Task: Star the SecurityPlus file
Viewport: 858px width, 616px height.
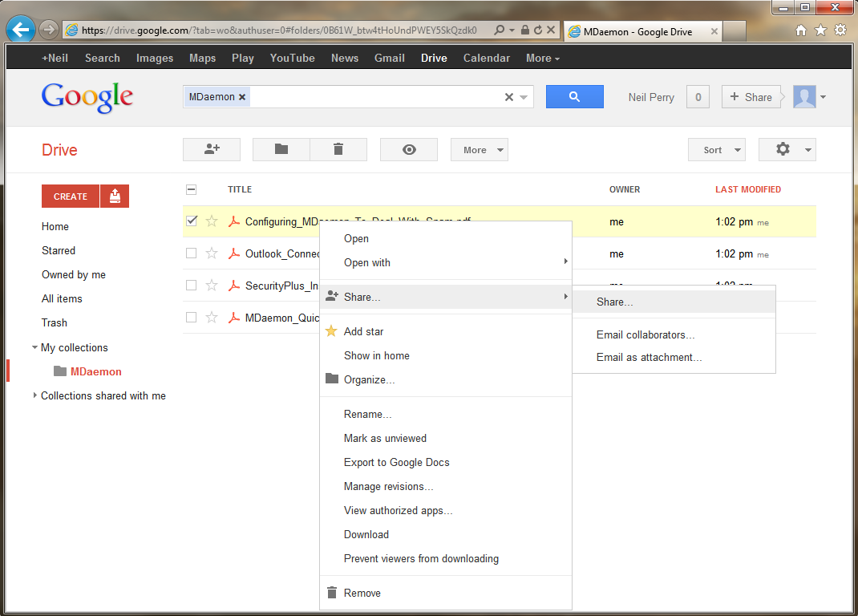Action: pyautogui.click(x=211, y=286)
